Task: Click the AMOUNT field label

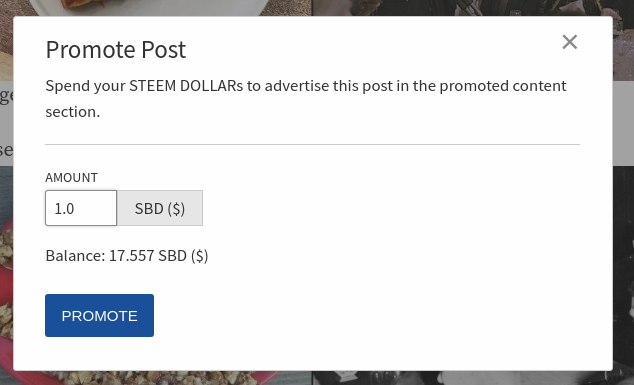Action: (x=72, y=178)
